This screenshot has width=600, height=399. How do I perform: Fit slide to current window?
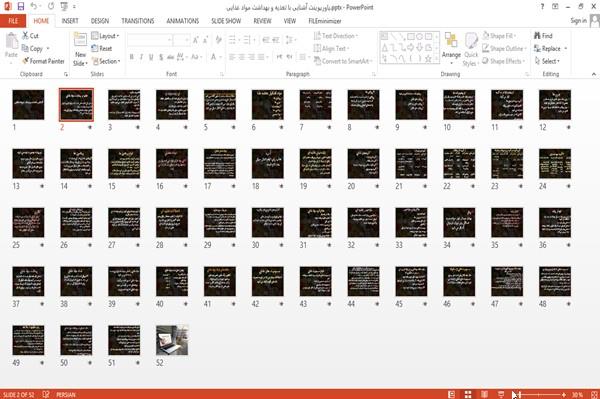[x=594, y=394]
